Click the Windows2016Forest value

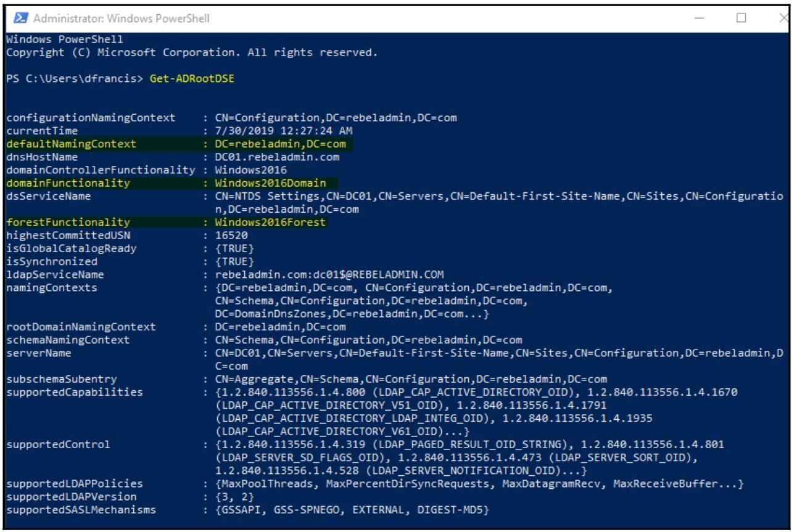pyautogui.click(x=266, y=223)
